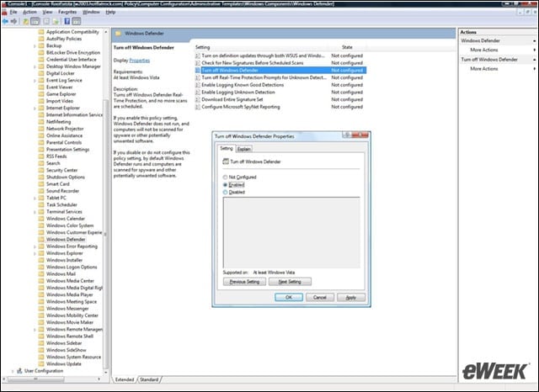Click the Apply button

(351, 297)
